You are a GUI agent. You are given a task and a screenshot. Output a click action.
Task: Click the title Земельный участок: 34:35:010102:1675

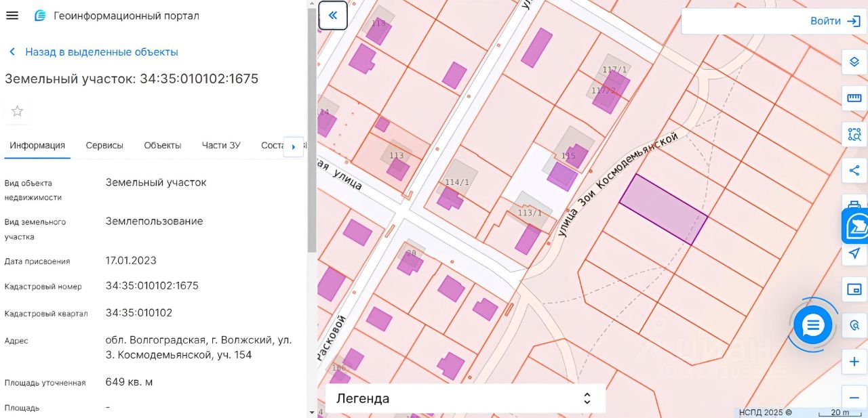pyautogui.click(x=132, y=79)
